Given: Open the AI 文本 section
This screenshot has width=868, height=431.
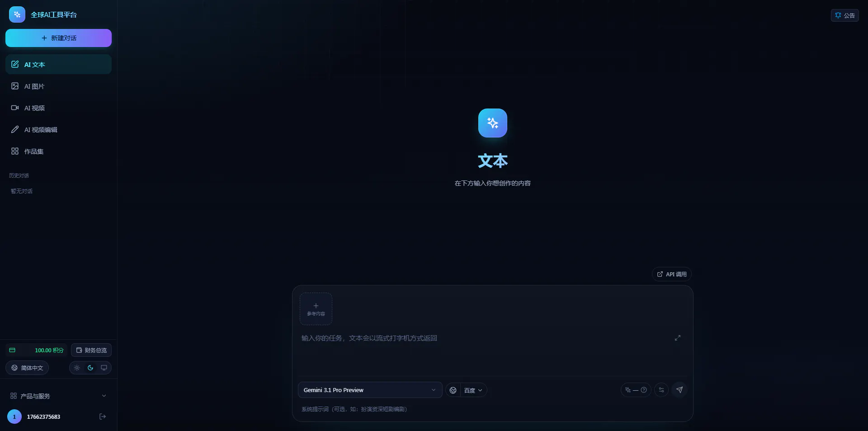Looking at the screenshot, I should coord(58,64).
